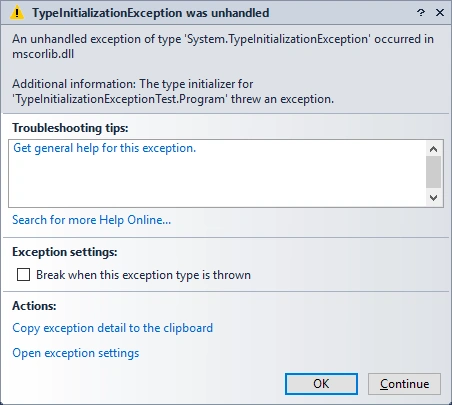Click the 'Actions:' heading
Screen dimensions: 452x405
coord(34,306)
